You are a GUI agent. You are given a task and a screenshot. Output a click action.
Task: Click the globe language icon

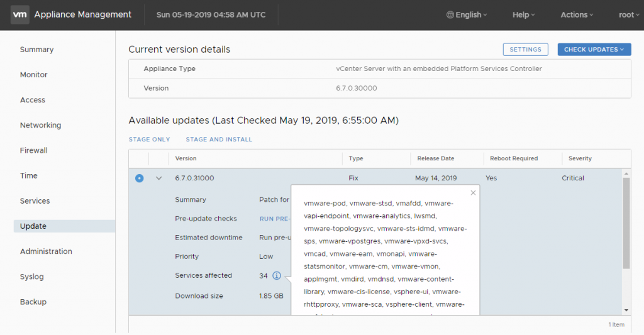(x=450, y=15)
